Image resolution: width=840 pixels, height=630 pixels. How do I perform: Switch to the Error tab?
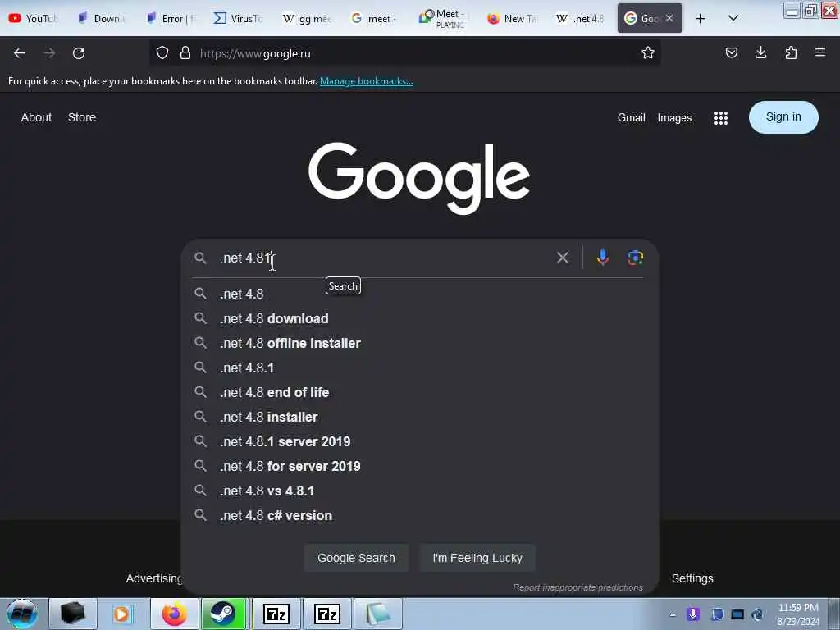(171, 18)
